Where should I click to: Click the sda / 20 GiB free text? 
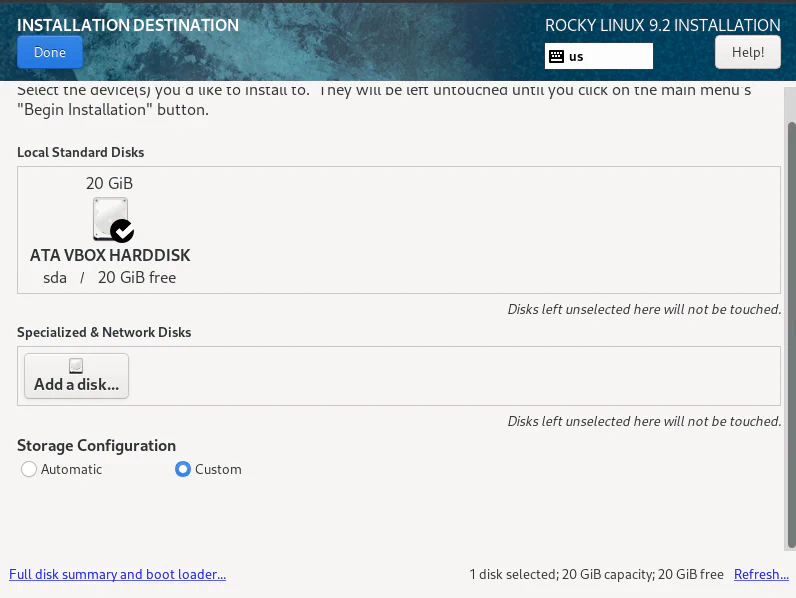tap(110, 278)
